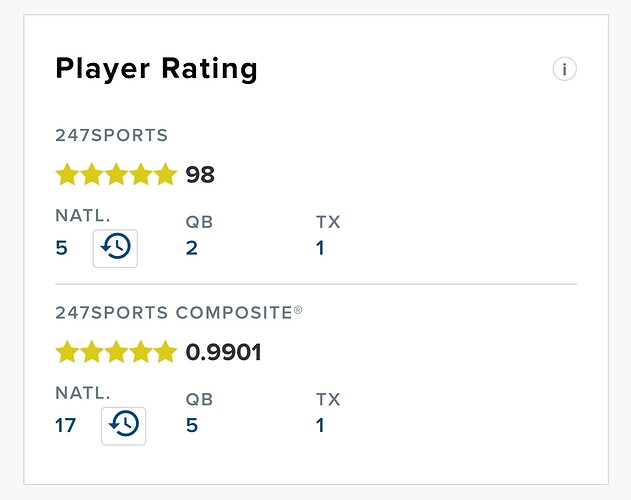Click the 98 rating score

pyautogui.click(x=200, y=175)
